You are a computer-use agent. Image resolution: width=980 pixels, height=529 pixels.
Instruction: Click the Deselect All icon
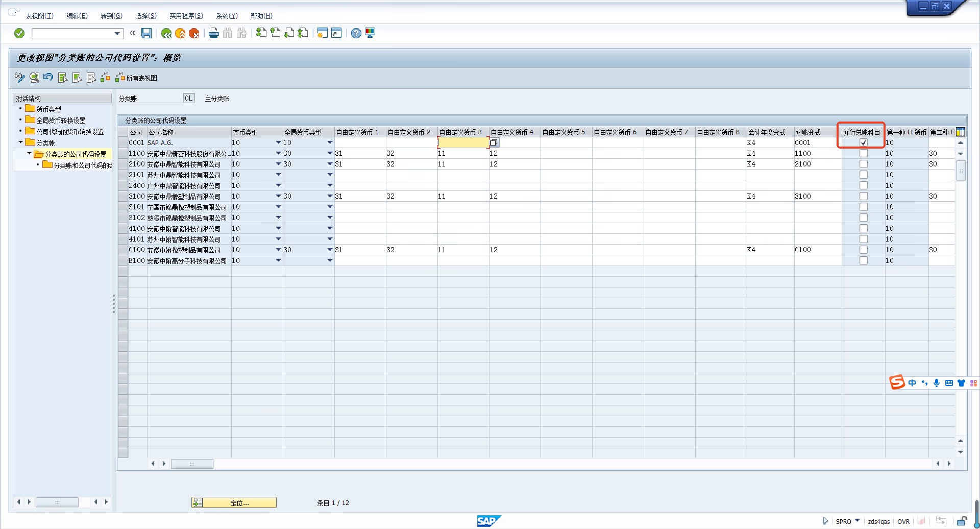click(x=91, y=78)
